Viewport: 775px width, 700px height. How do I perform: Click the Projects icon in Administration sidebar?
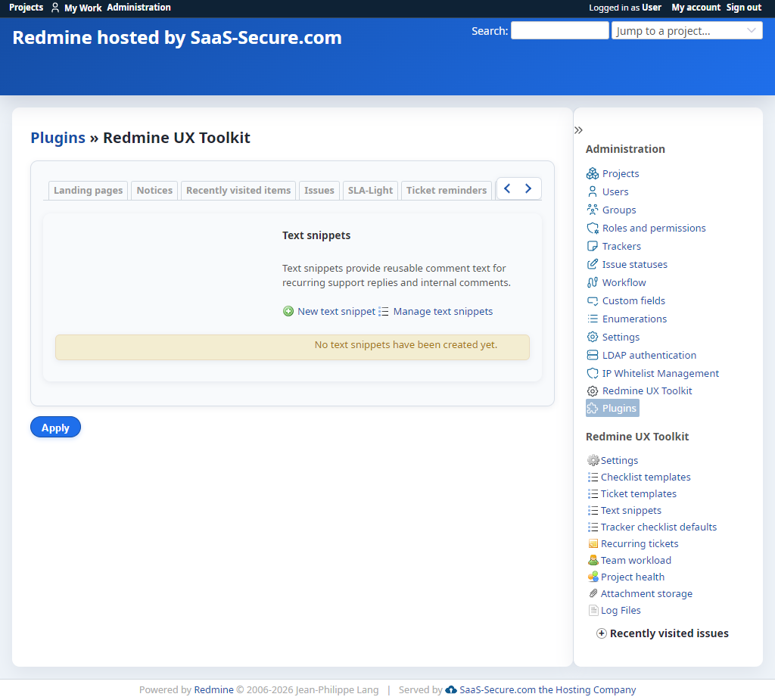coord(592,173)
